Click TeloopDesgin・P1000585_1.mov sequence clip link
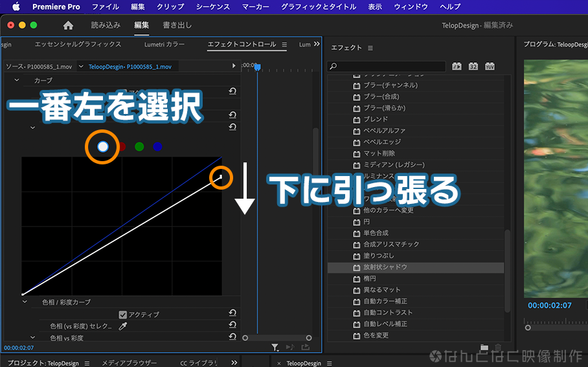The image size is (588, 367). 130,67
